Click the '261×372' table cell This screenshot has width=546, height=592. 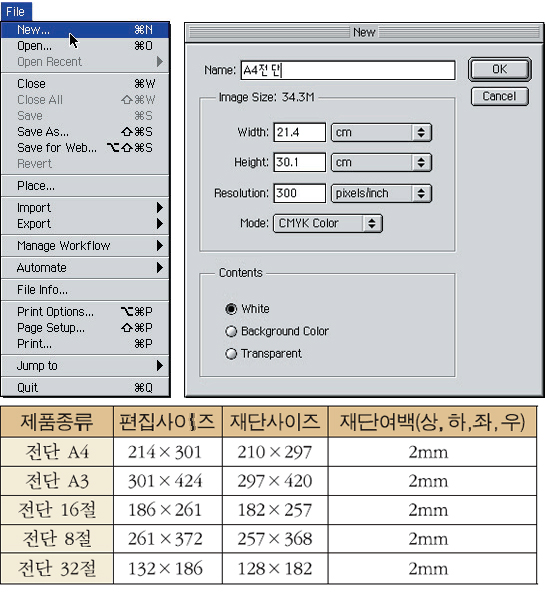(x=168, y=539)
